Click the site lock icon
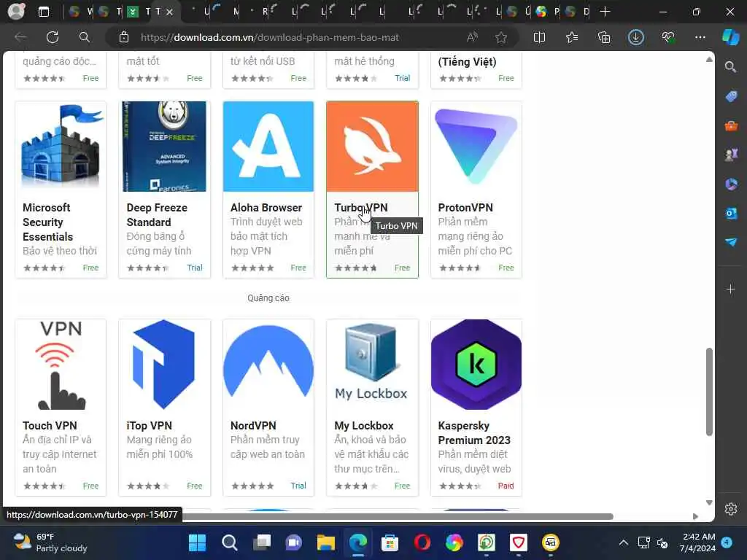This screenshot has height=560, width=747. 124,37
